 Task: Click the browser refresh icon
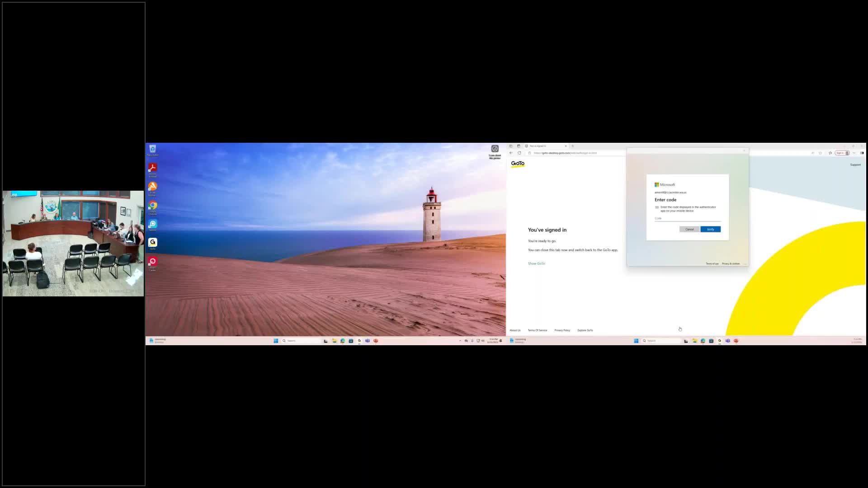click(519, 153)
